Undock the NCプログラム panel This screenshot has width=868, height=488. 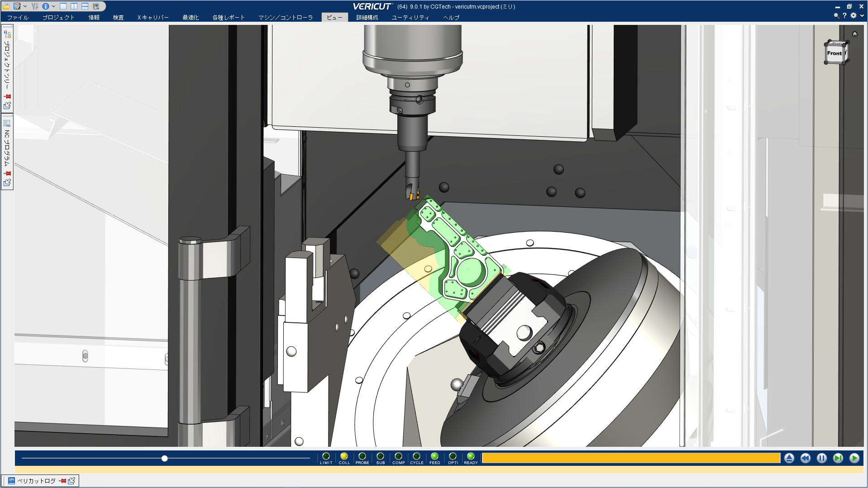pos(7,182)
